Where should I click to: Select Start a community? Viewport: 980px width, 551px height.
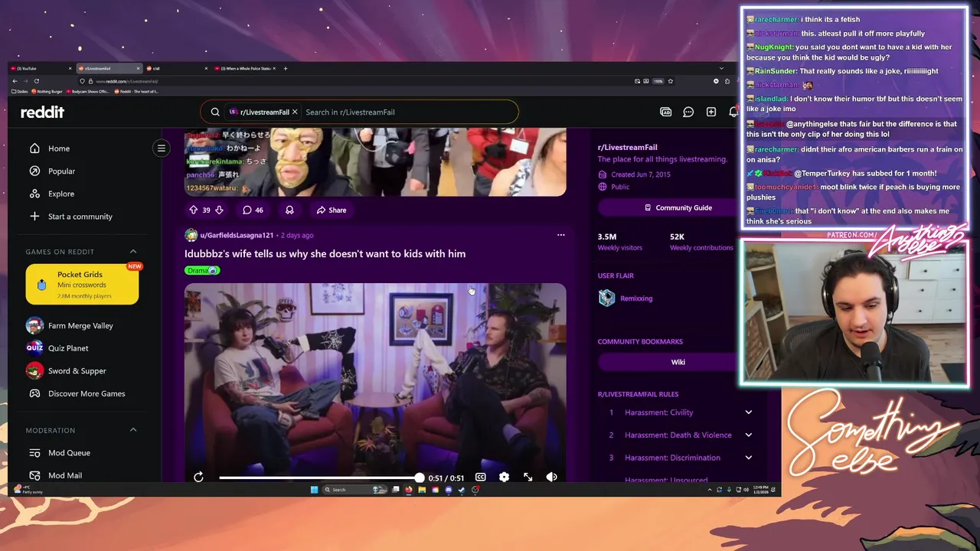81,217
